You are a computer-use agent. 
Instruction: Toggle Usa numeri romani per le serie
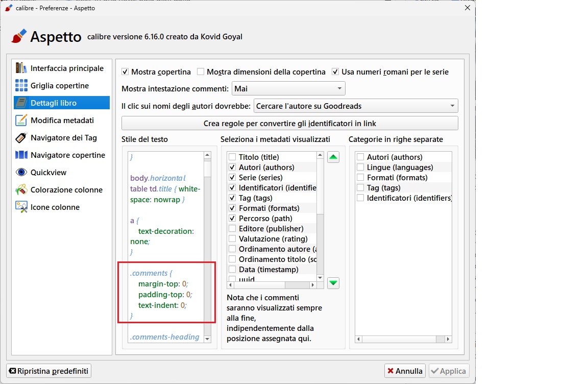click(335, 71)
